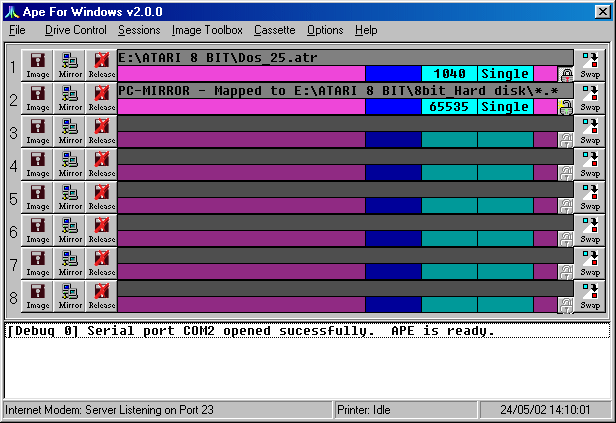Toggle the write-protect lock on drive 3
Screen dimensions: 616x423
click(x=566, y=140)
